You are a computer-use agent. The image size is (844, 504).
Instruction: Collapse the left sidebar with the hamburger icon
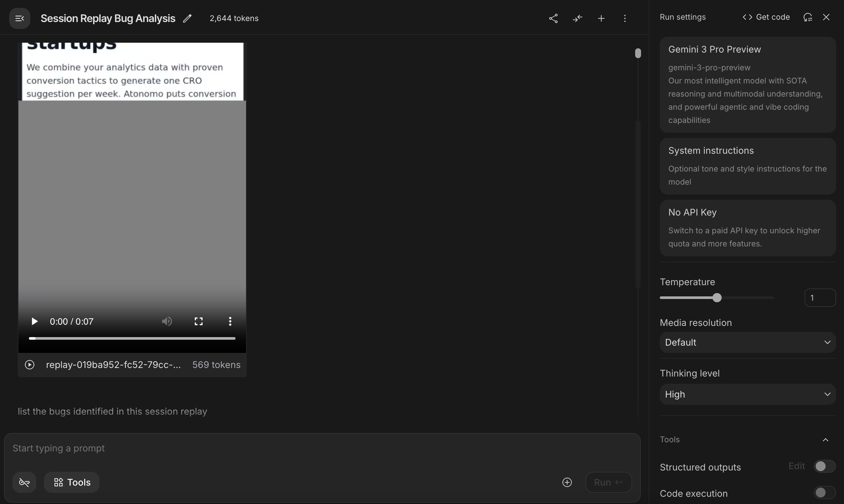coord(19,18)
